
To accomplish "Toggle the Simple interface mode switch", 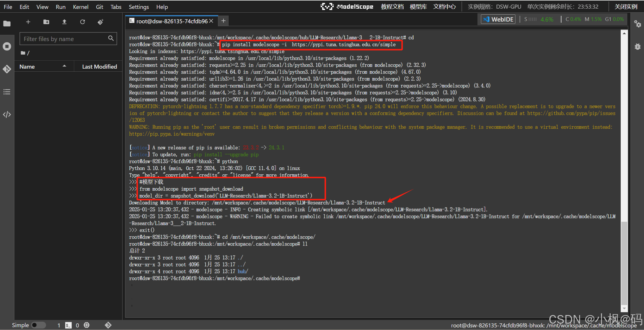I will click(38, 325).
